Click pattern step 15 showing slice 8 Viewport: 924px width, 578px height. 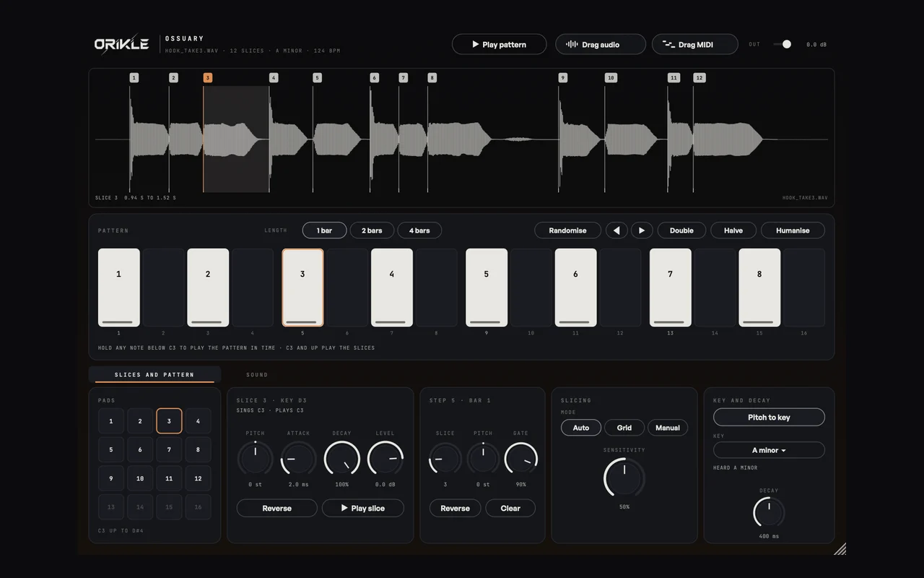759,288
